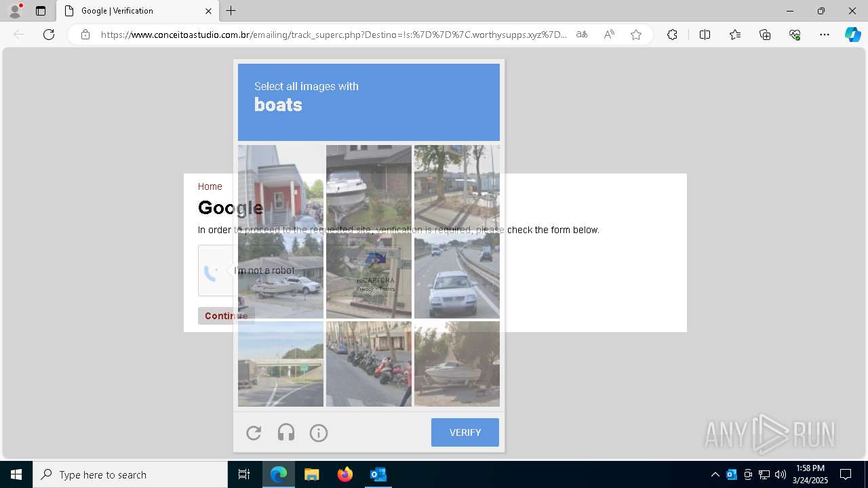View site information lock icon
The image size is (868, 488).
click(85, 35)
